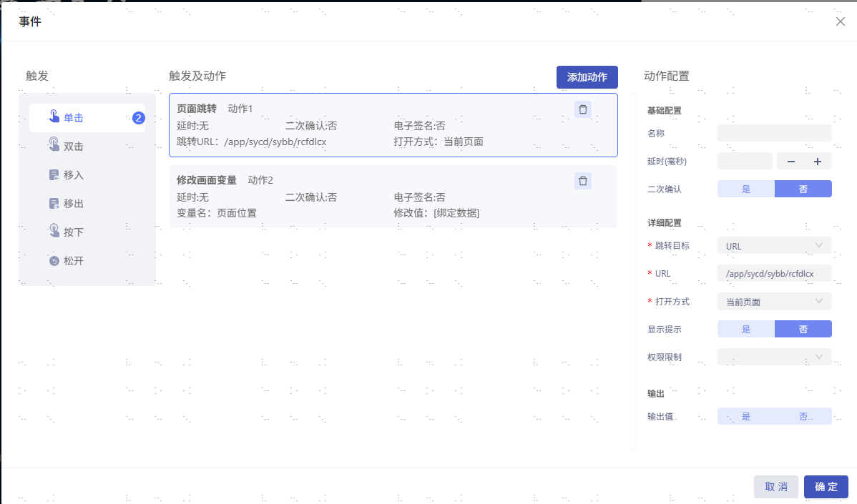Click the mouse-enter (移入) trigger icon
Viewport: 857px width, 504px height.
pyautogui.click(x=54, y=174)
